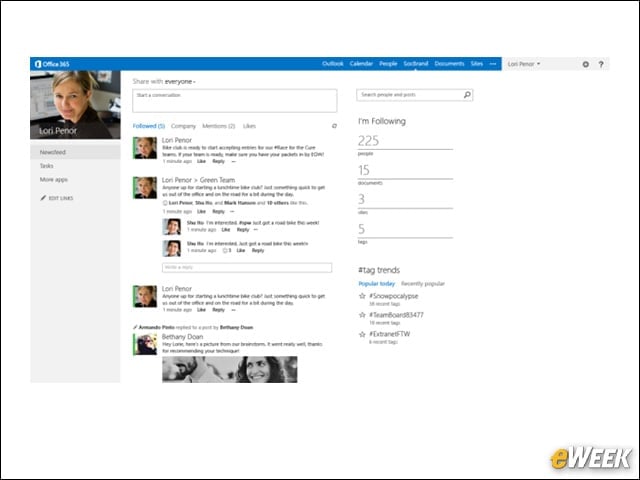Click the Start a conversation box

click(x=235, y=100)
